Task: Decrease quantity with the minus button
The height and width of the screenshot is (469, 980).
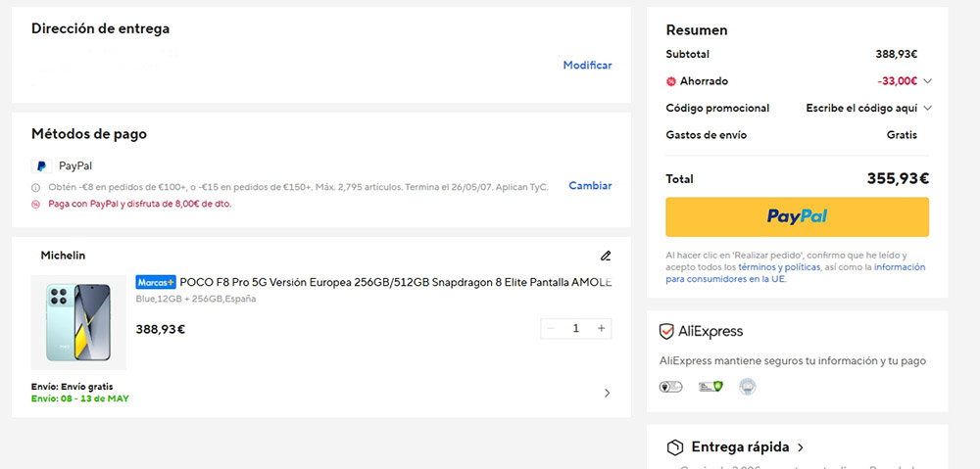Action: click(551, 328)
